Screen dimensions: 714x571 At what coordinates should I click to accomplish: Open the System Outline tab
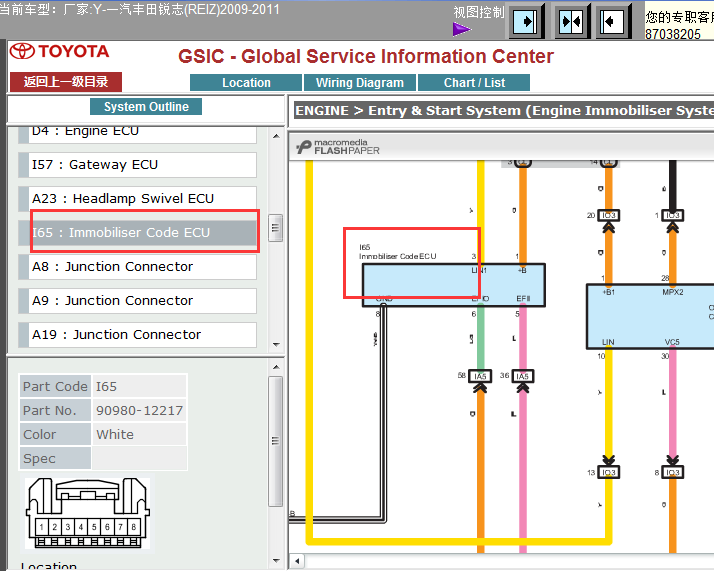tap(146, 107)
